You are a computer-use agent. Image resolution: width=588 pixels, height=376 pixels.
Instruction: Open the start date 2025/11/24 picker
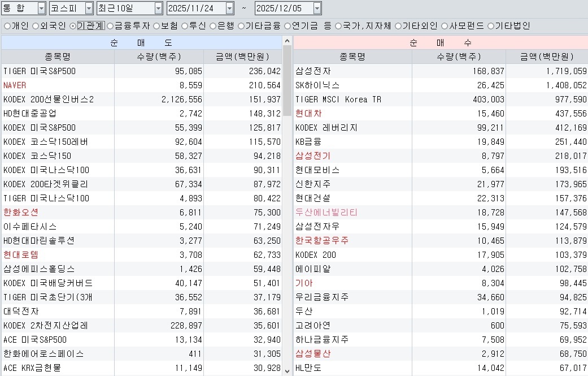[x=230, y=8]
